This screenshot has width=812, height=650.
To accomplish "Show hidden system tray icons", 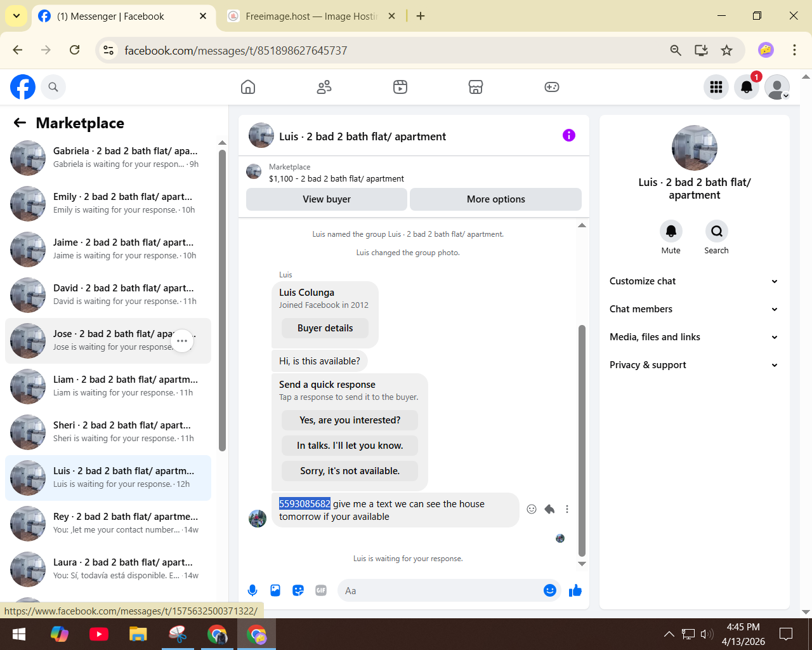I will (669, 634).
